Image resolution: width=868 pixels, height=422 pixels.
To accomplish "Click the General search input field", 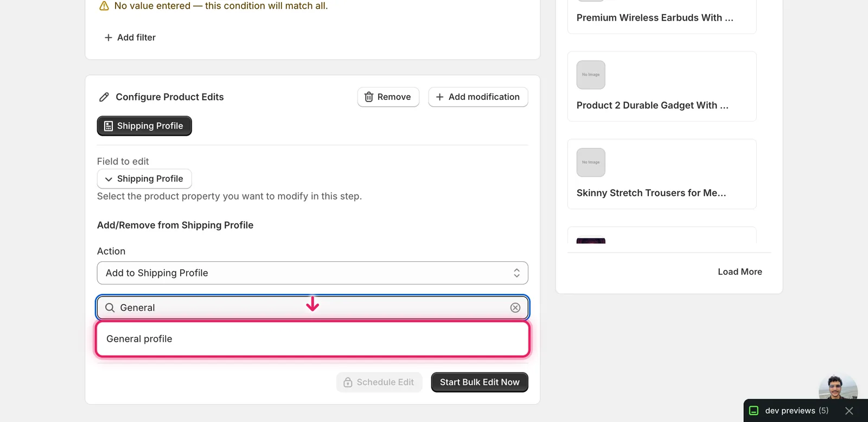I will (312, 307).
